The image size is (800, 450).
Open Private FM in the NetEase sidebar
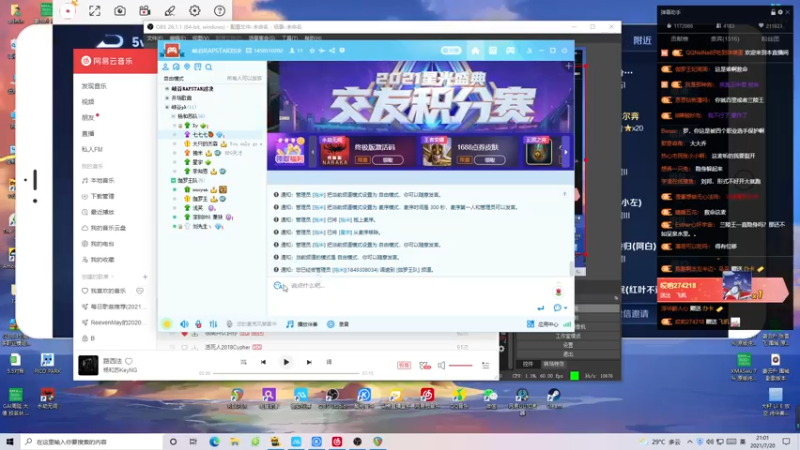[x=92, y=149]
